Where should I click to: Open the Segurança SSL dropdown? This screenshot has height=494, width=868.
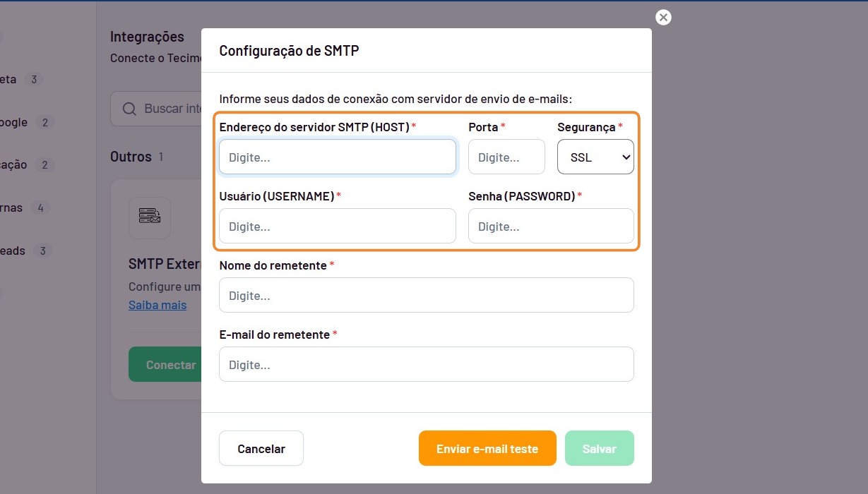tap(595, 157)
